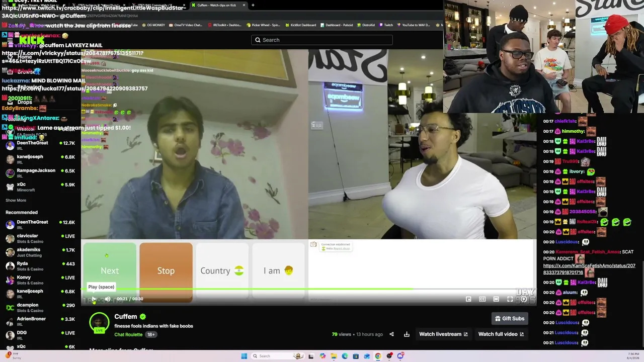This screenshot has width=644, height=362.
Task: Toggle closed captions on the clip player
Action: point(482,299)
